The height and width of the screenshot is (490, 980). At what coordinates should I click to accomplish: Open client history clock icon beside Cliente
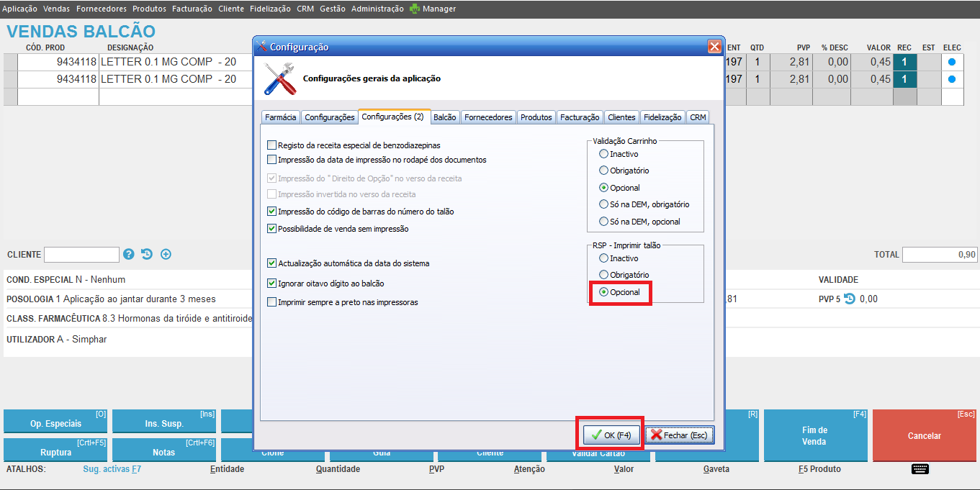click(x=147, y=254)
